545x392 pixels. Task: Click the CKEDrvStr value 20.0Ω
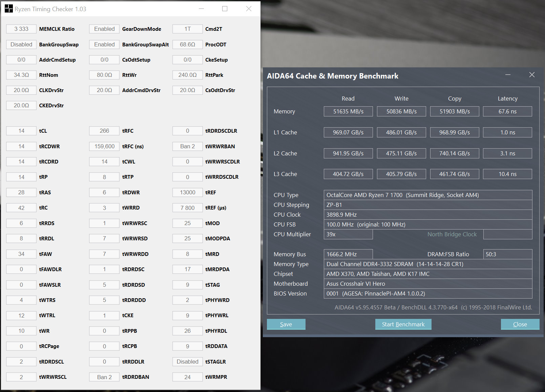point(21,106)
